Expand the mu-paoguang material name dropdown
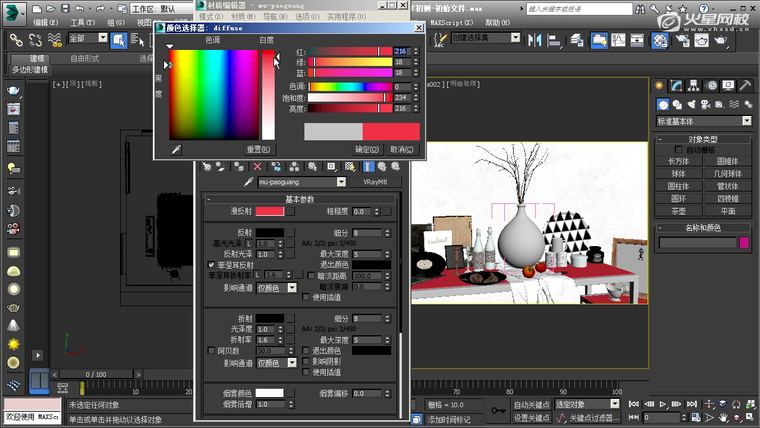This screenshot has width=760, height=428. pos(341,183)
